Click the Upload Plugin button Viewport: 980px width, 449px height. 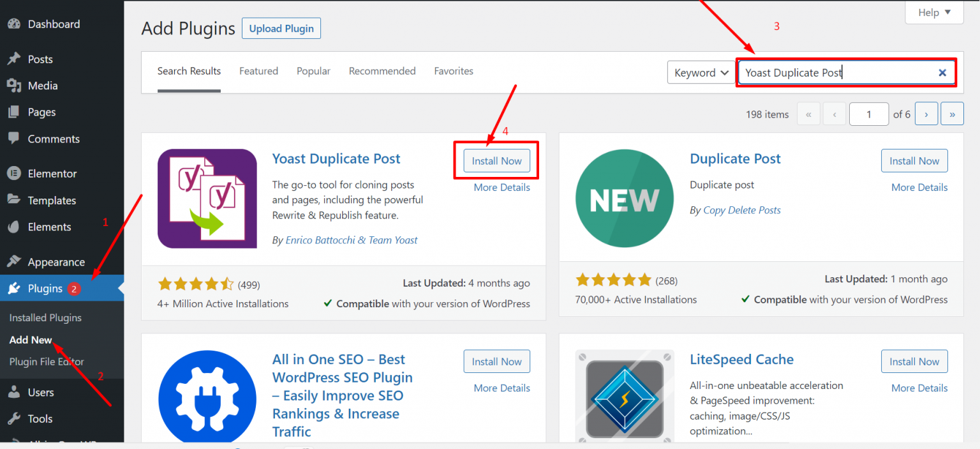pyautogui.click(x=281, y=28)
